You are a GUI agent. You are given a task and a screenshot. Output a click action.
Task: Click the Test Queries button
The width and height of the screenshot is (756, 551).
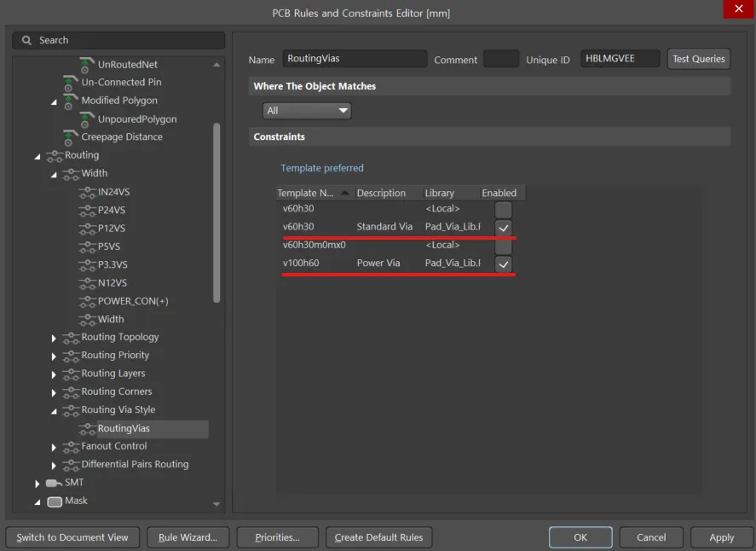coord(698,59)
